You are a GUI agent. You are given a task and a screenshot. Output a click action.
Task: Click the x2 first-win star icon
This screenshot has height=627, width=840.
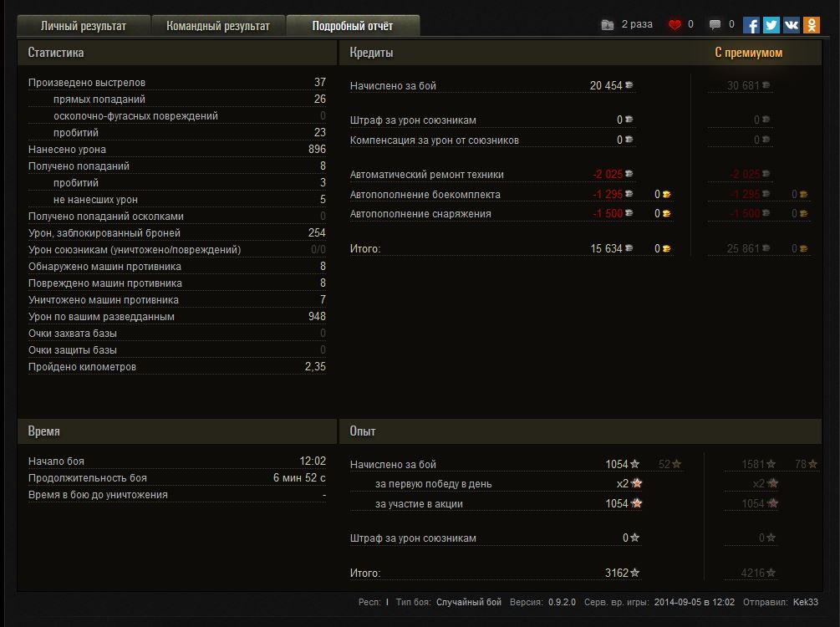tap(637, 483)
